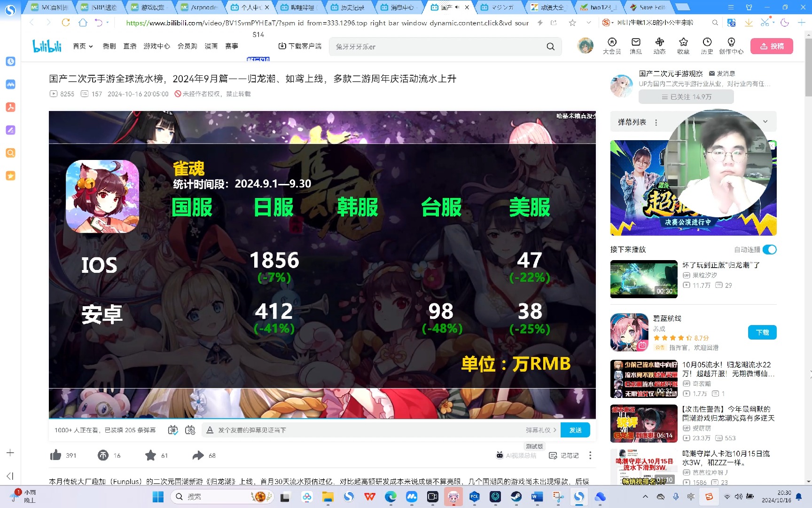
Task: Open the 创作中心 creator center icon
Action: pos(731,46)
